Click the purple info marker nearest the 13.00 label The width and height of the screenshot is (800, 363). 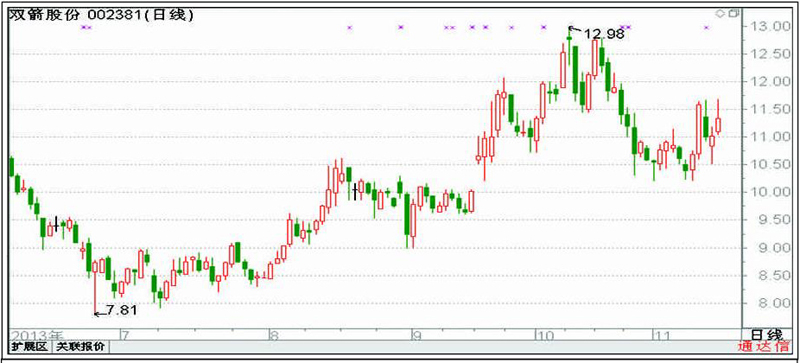click(707, 27)
